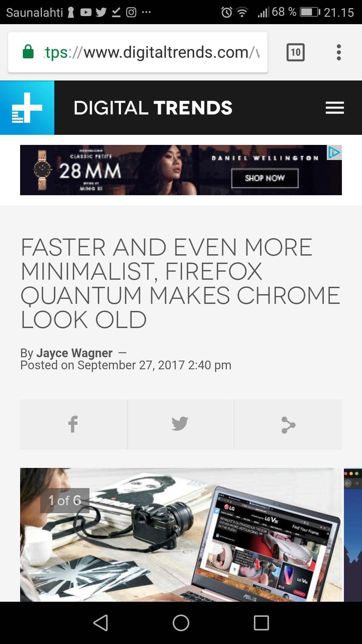Image resolution: width=362 pixels, height=644 pixels.
Task: Open author Jayce Wagner's page
Action: click(74, 353)
